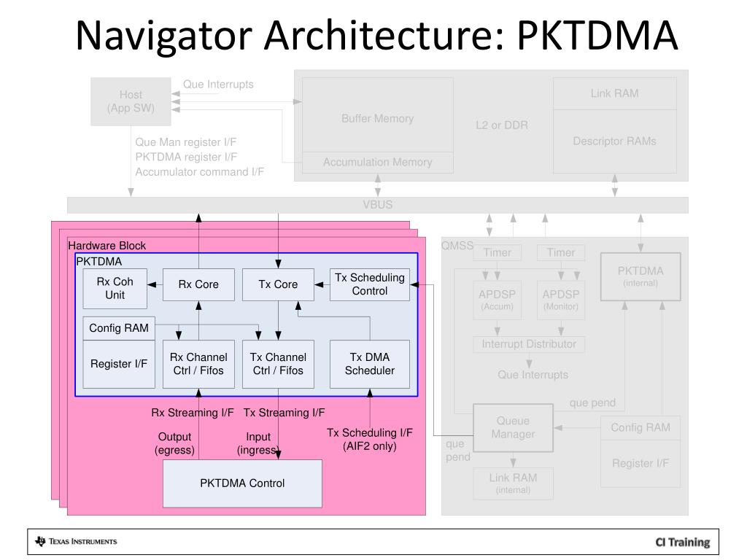Click the VBUS bar
This screenshot has width=747, height=560.
377,205
